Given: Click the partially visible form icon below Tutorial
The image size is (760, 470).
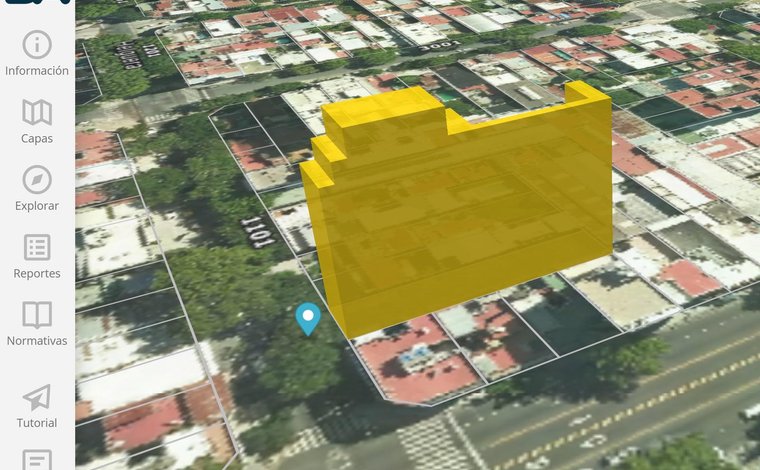Looking at the screenshot, I should click(x=37, y=460).
